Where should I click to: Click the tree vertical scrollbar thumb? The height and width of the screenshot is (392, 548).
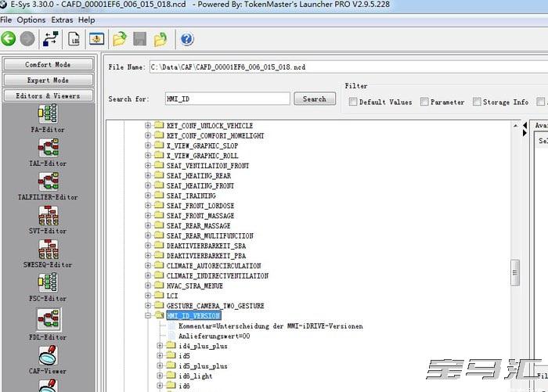515,272
